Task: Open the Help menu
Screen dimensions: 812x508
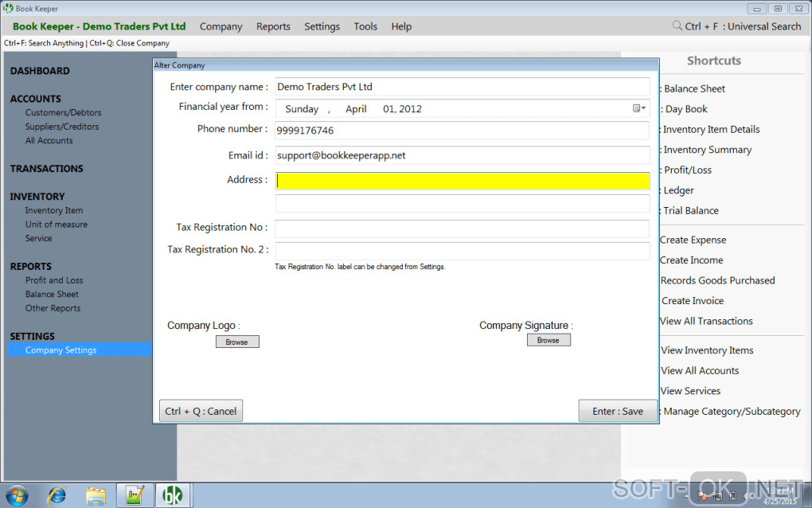Action: [401, 26]
